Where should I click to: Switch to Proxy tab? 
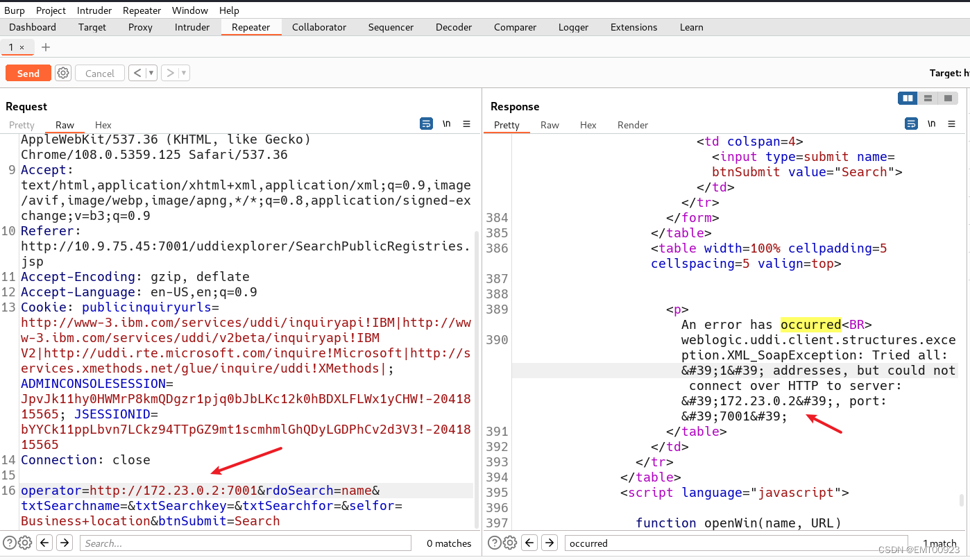click(x=140, y=27)
